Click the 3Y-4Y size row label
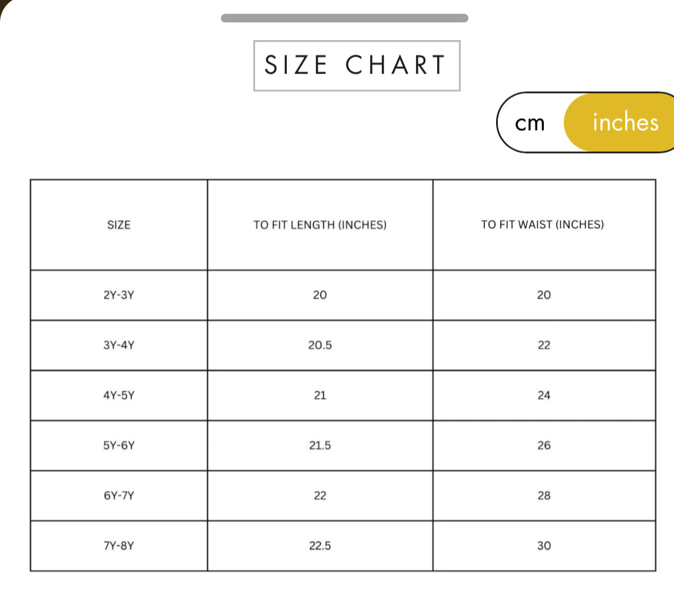Screen dimensions: 674x616 (x=119, y=345)
